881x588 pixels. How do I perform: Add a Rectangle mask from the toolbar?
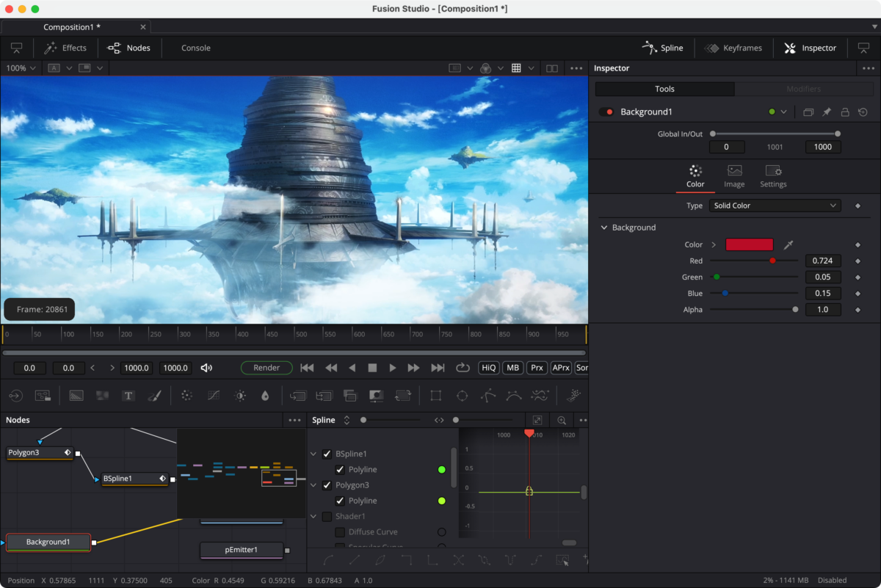pyautogui.click(x=436, y=396)
